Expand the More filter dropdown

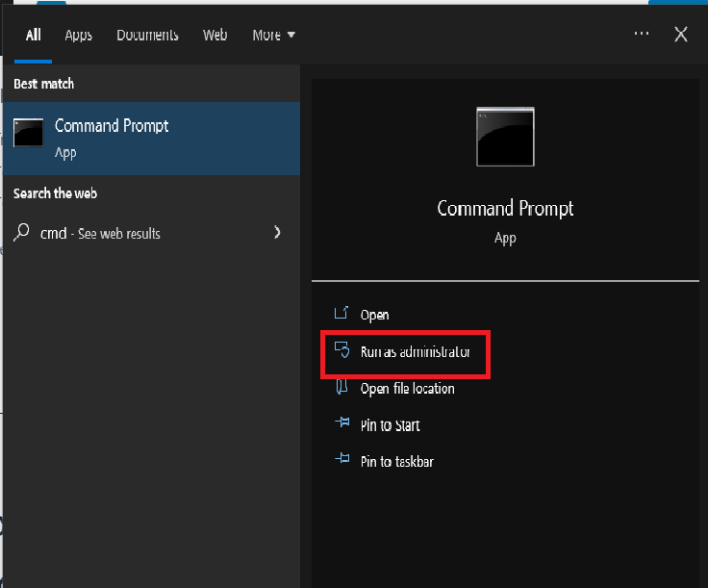273,35
